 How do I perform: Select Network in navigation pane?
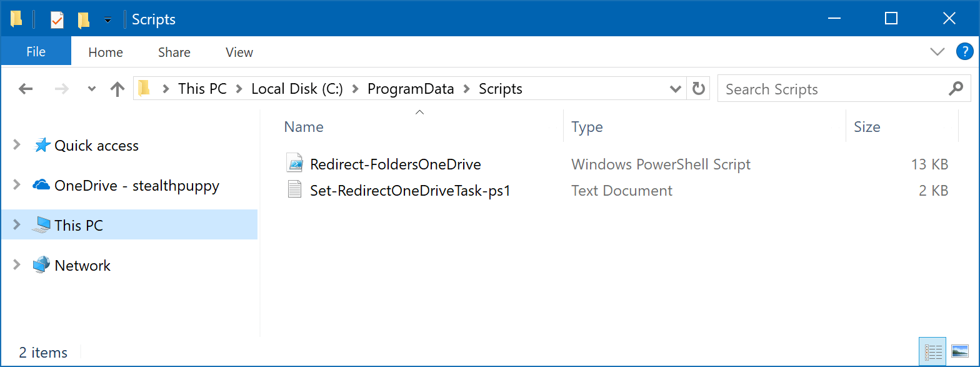click(82, 266)
